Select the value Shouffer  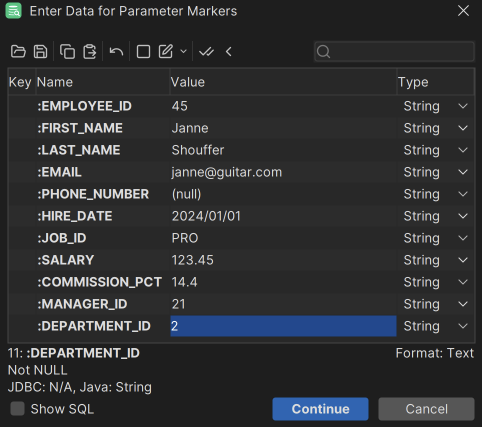point(283,150)
